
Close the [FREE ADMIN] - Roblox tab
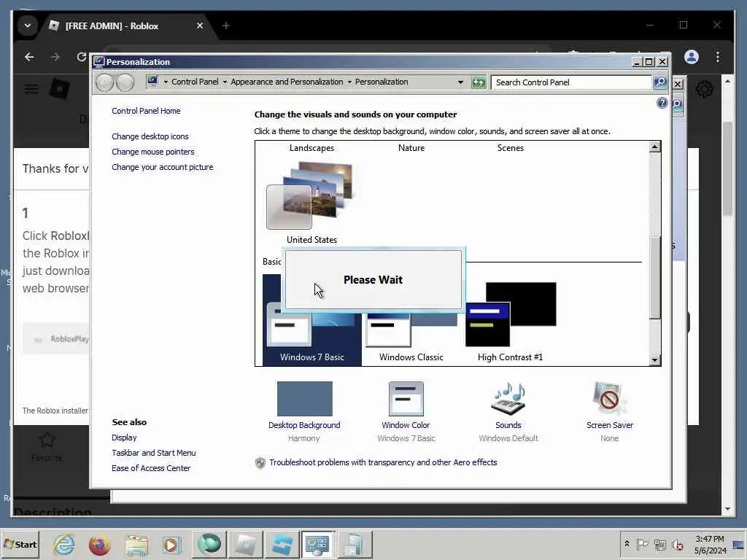[200, 26]
